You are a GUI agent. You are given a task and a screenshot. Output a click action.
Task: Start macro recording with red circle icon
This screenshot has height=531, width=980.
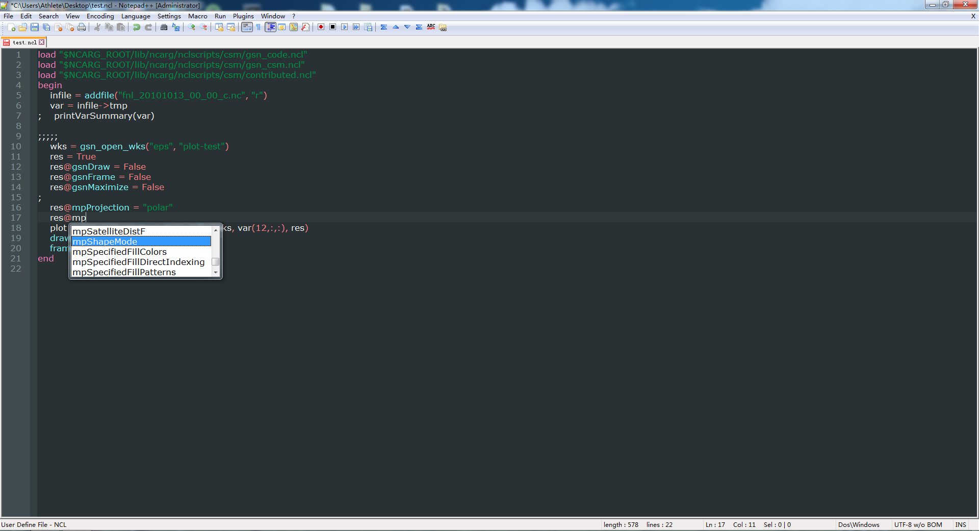(x=321, y=28)
